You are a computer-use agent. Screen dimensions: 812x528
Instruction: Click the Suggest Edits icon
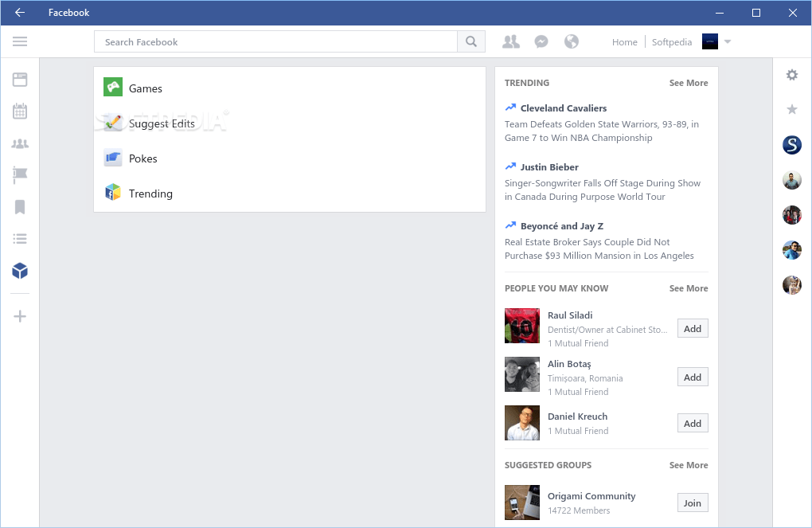(113, 123)
